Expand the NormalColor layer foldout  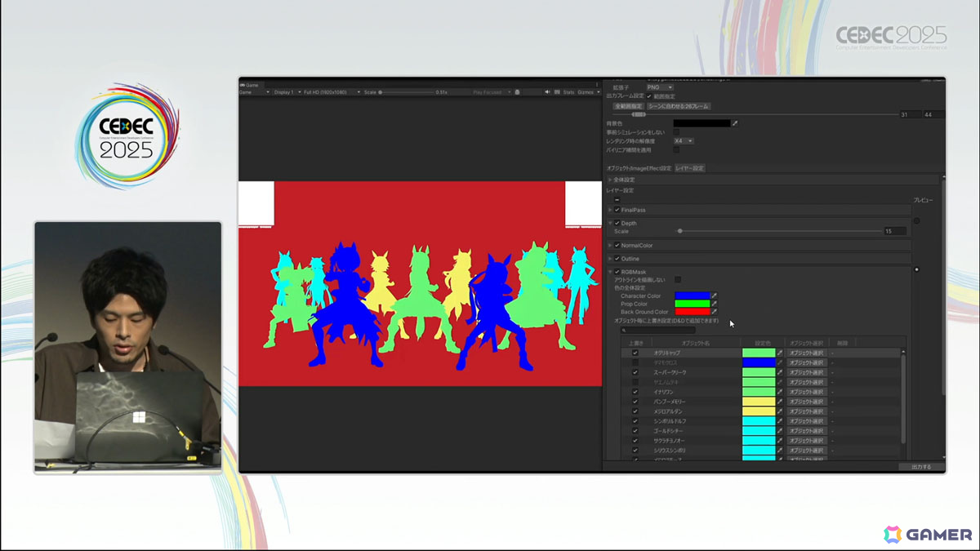[x=610, y=245]
